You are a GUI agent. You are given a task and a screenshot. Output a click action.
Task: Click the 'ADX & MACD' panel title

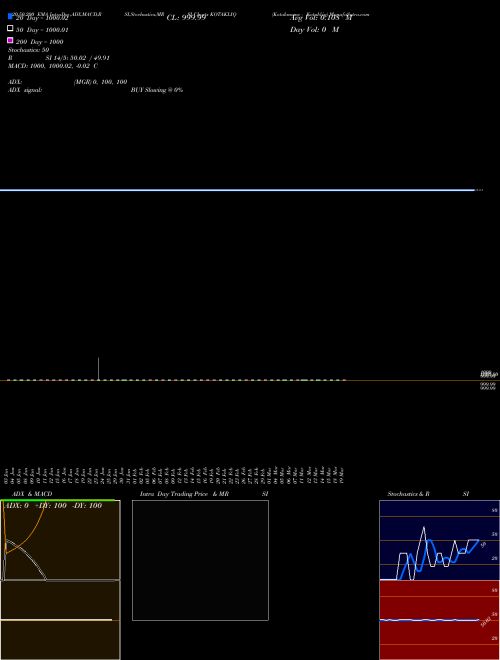coord(32,494)
